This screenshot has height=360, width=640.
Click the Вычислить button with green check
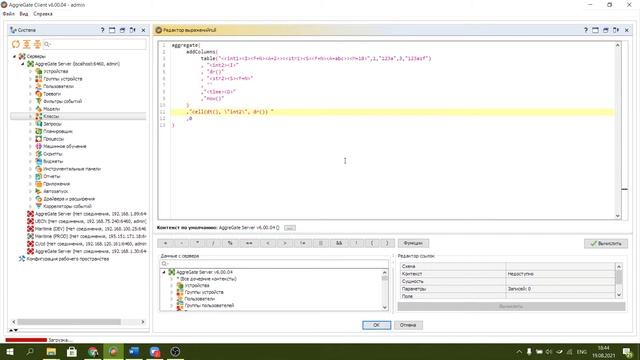coord(606,243)
